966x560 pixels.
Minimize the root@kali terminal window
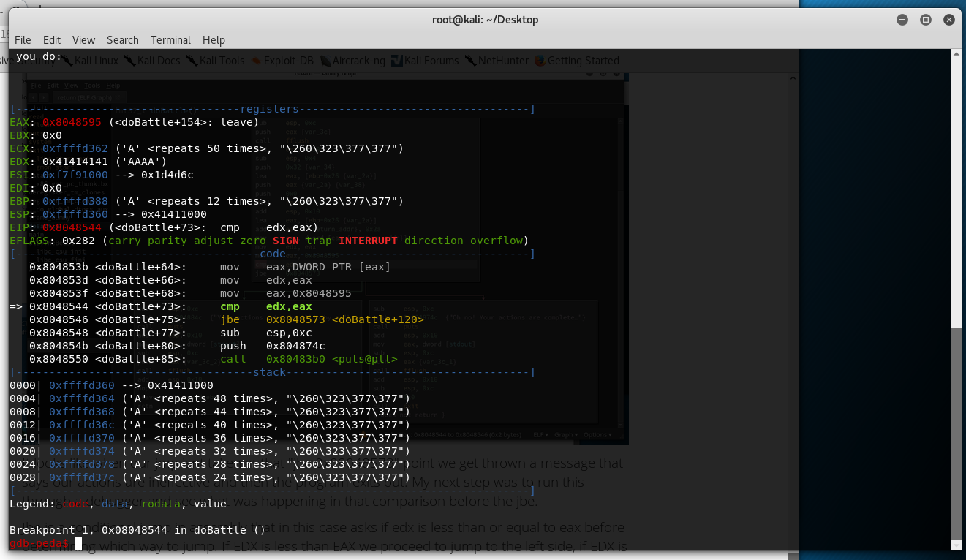click(x=905, y=20)
